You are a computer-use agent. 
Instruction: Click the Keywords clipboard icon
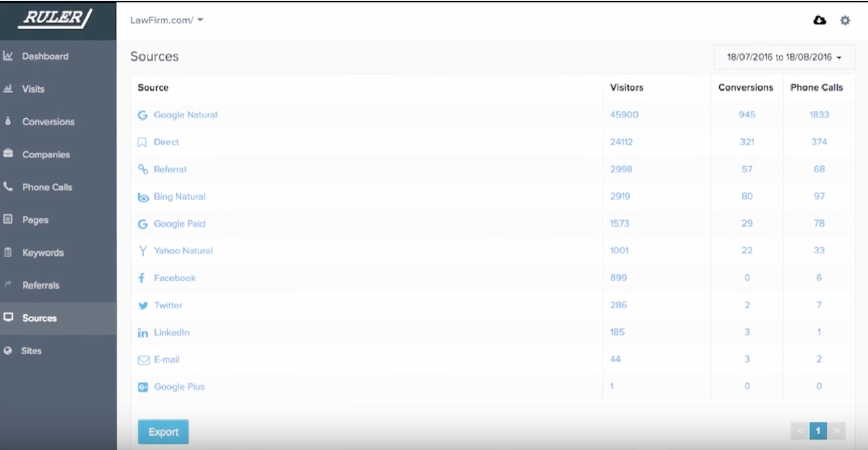(x=8, y=252)
